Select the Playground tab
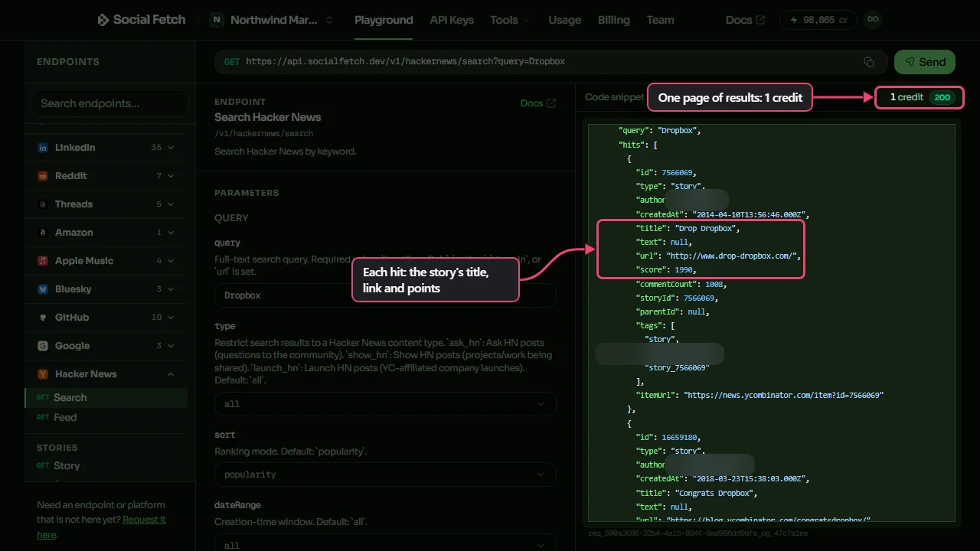Screen dimensions: 980x551 384,20
